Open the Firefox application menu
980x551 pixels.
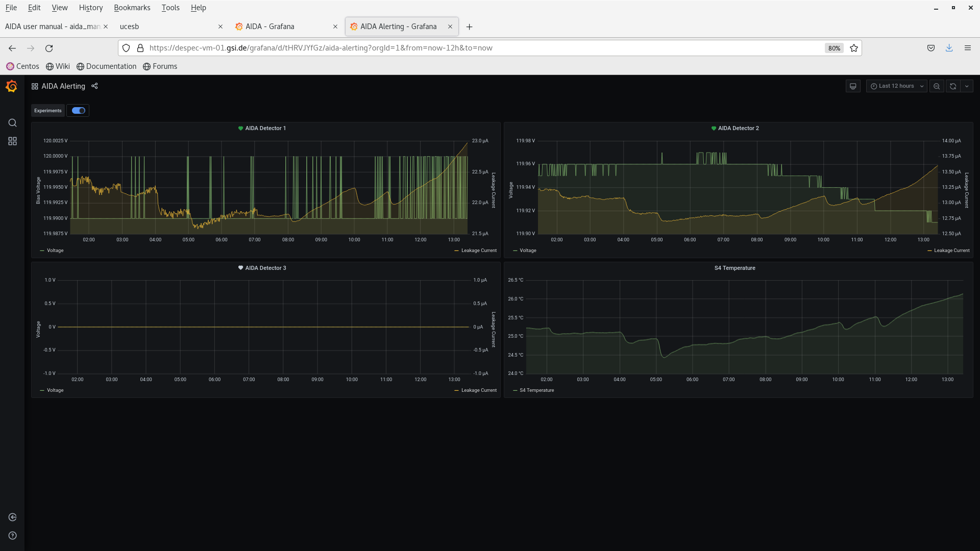coord(968,48)
